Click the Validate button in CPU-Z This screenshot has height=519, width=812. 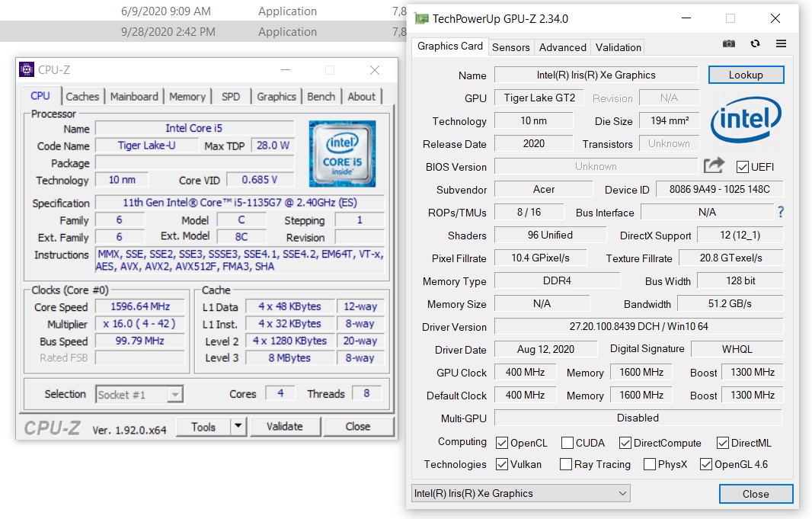284,427
